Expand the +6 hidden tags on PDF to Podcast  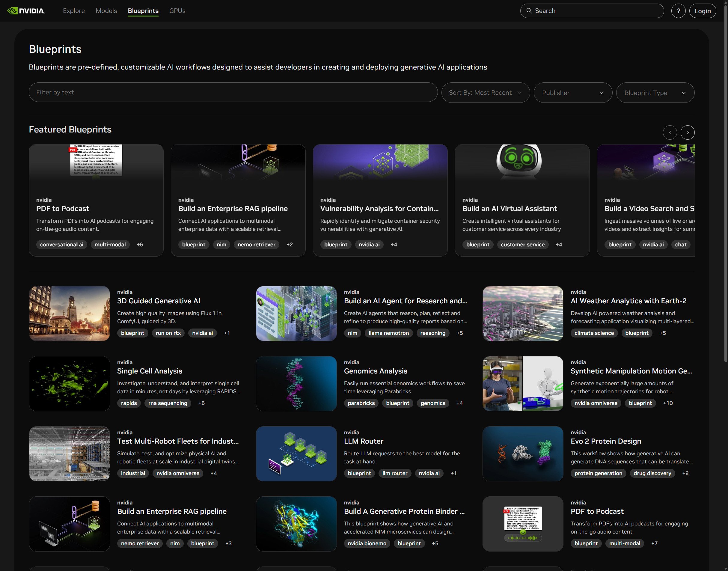(x=140, y=244)
